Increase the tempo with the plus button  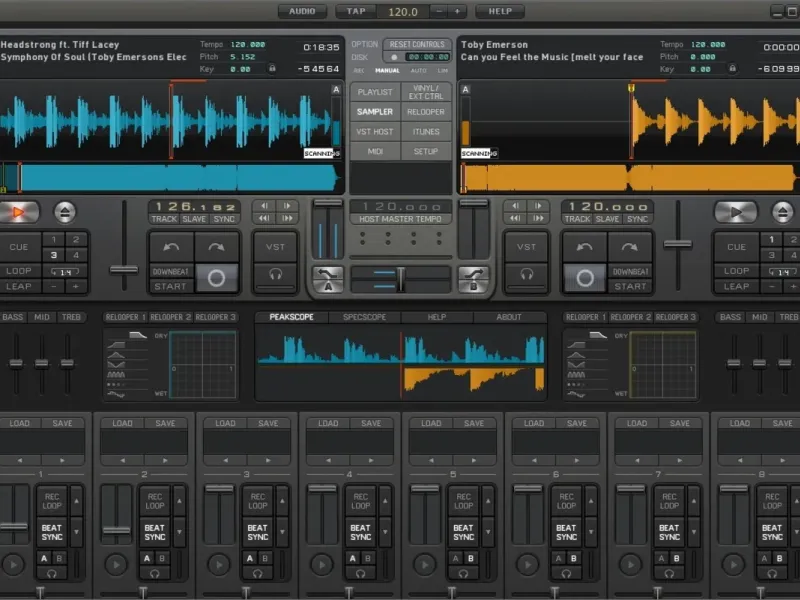[457, 11]
